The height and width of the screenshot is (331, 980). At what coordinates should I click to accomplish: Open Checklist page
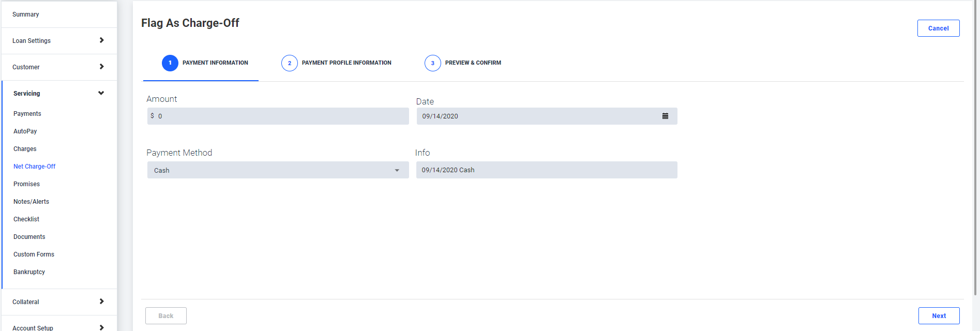(26, 219)
